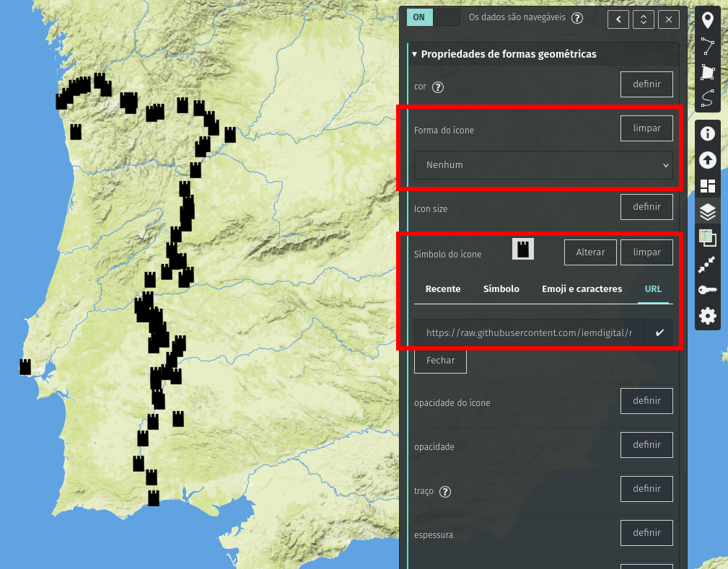728x569 pixels.
Task: Click the castle icon preview thumbnail
Action: click(x=523, y=250)
